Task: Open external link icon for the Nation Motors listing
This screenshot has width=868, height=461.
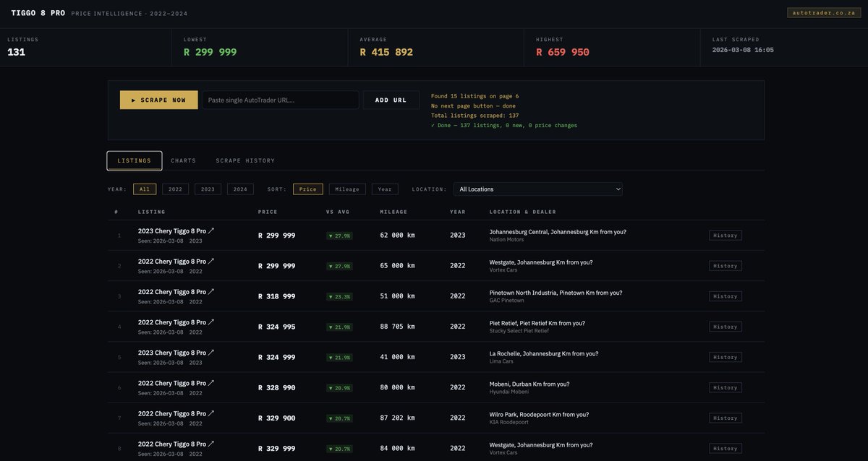Action: (x=211, y=231)
